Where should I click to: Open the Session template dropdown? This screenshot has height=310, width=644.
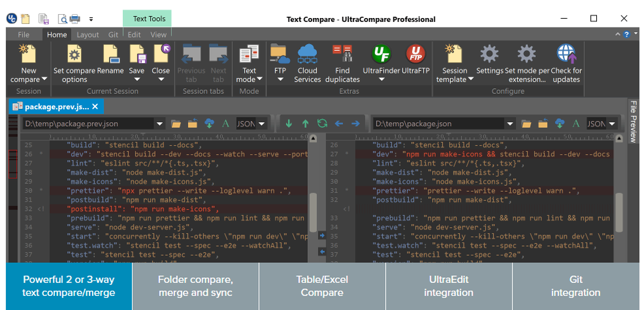pyautogui.click(x=454, y=64)
